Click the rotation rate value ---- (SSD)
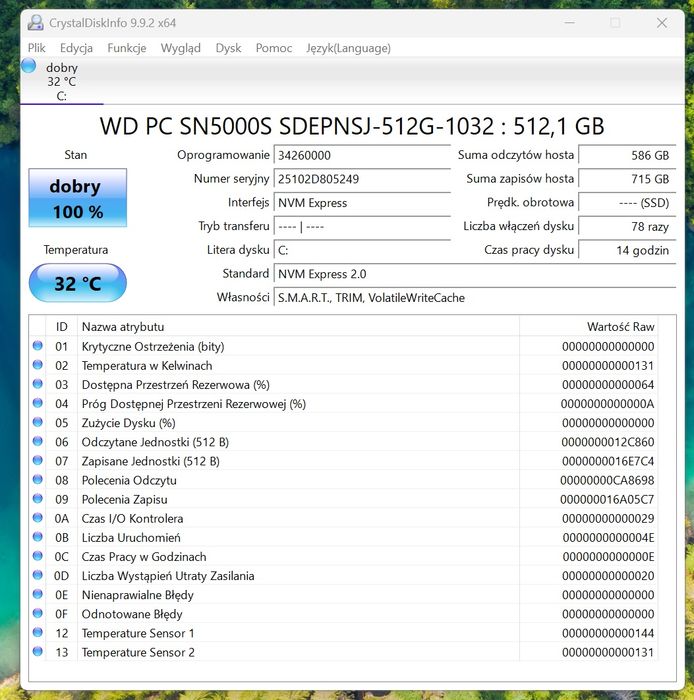This screenshot has width=694, height=700. point(627,203)
